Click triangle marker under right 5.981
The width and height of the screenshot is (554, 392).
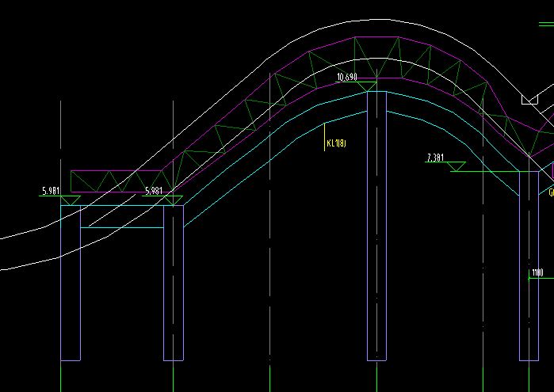(168, 201)
